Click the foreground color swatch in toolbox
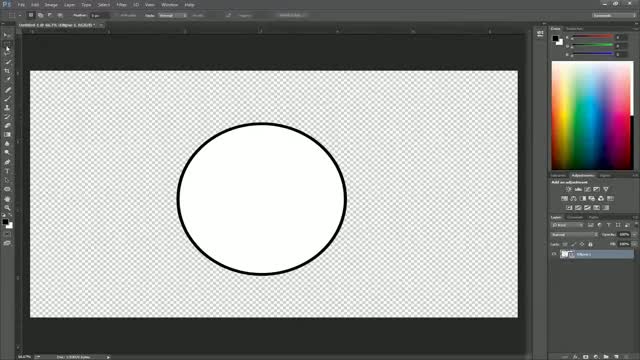The height and width of the screenshot is (360, 640). [x=5, y=222]
